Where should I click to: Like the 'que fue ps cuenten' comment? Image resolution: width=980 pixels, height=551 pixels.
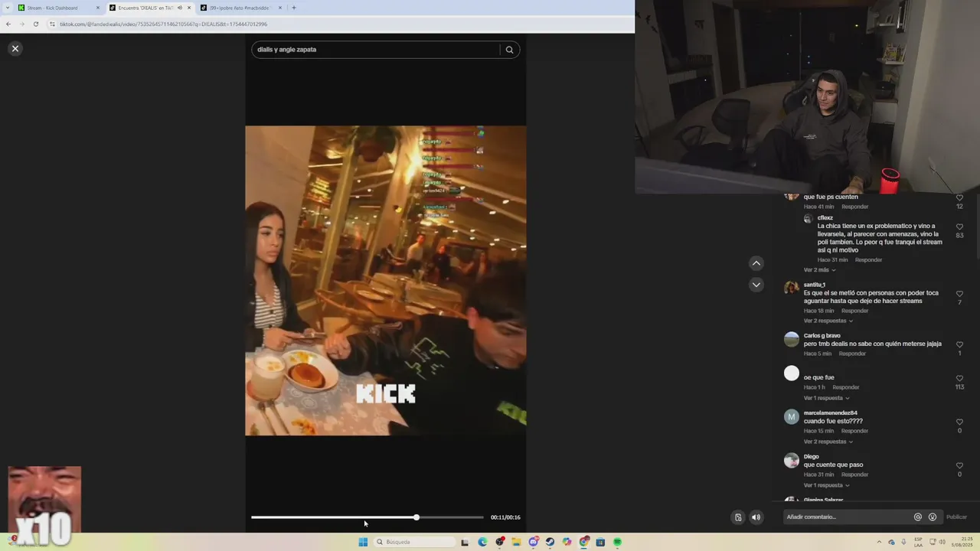click(x=959, y=197)
